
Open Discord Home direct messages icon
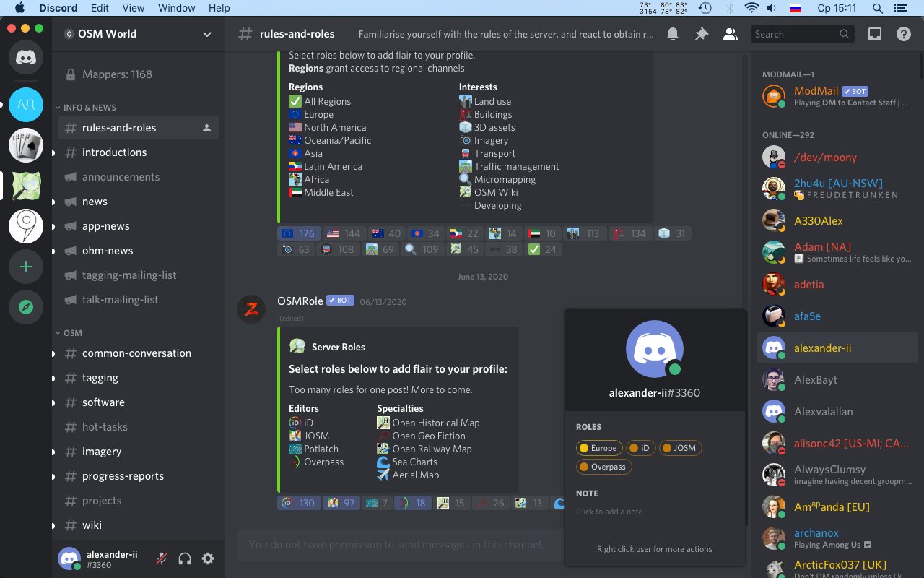pos(26,58)
